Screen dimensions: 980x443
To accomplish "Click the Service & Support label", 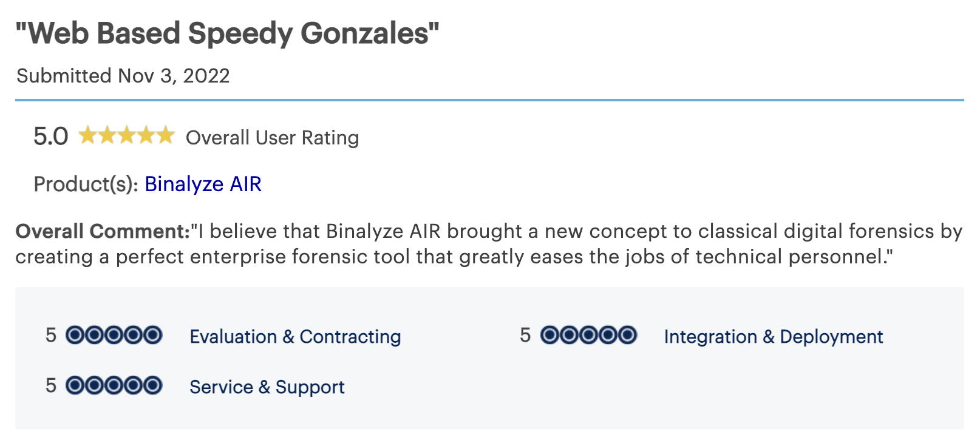I will pyautogui.click(x=267, y=387).
